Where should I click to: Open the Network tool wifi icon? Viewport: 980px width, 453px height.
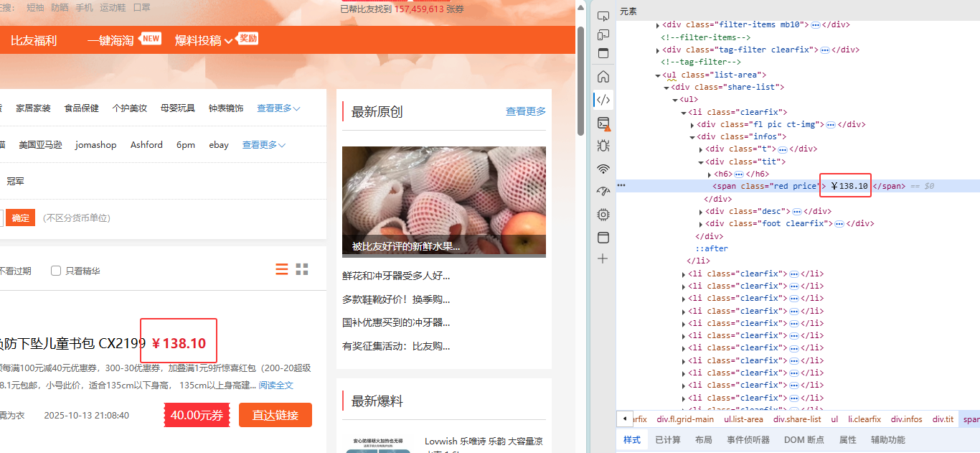coord(603,169)
